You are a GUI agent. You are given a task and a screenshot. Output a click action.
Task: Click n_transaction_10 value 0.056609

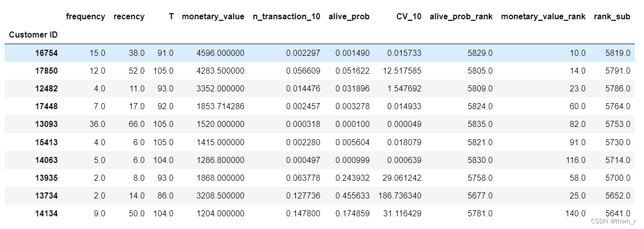303,71
